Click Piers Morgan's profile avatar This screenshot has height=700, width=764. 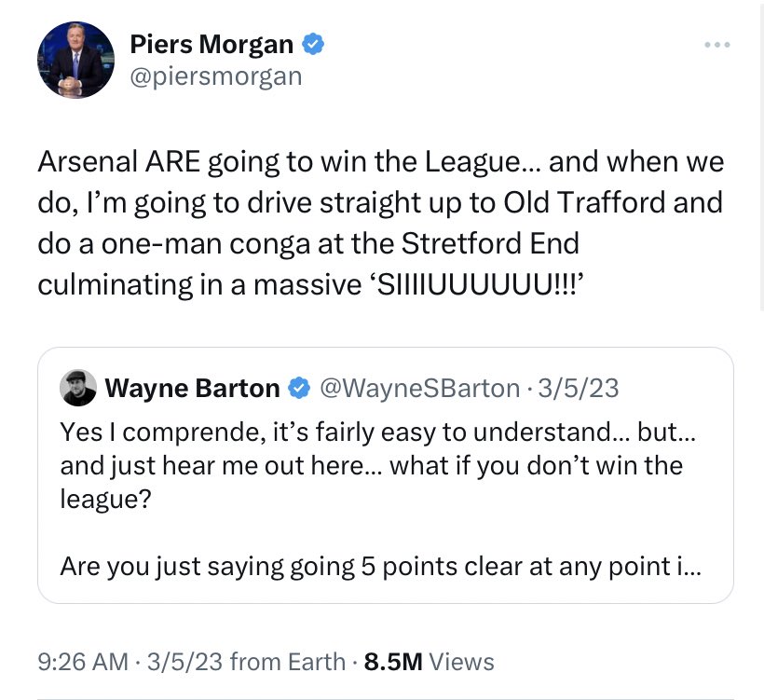pos(75,60)
